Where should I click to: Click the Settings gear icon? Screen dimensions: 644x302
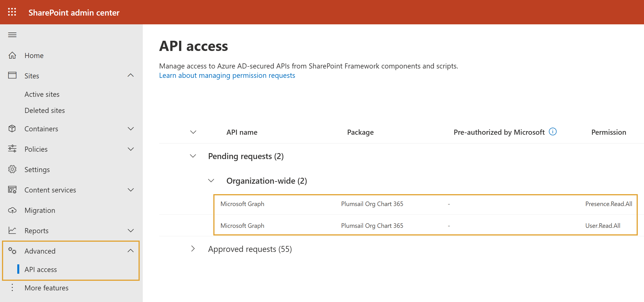point(12,169)
